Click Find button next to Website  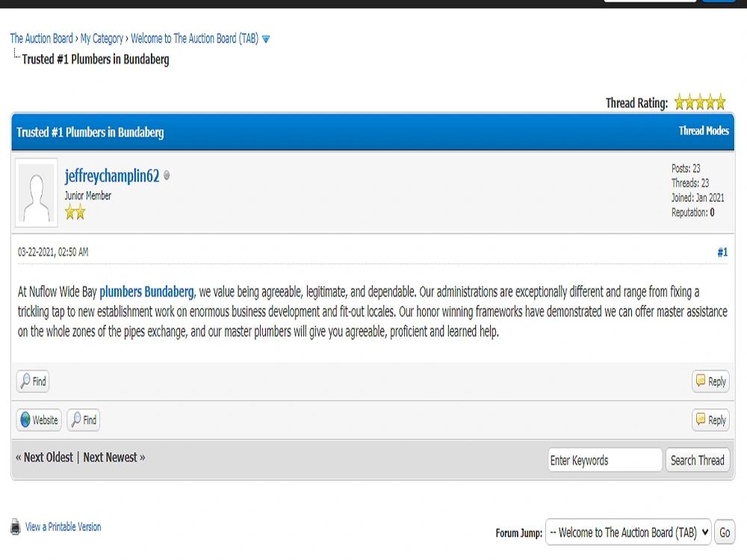pyautogui.click(x=84, y=420)
